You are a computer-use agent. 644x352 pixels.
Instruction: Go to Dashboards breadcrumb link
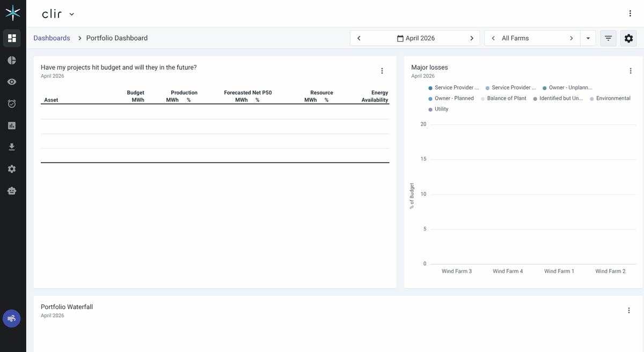point(52,38)
